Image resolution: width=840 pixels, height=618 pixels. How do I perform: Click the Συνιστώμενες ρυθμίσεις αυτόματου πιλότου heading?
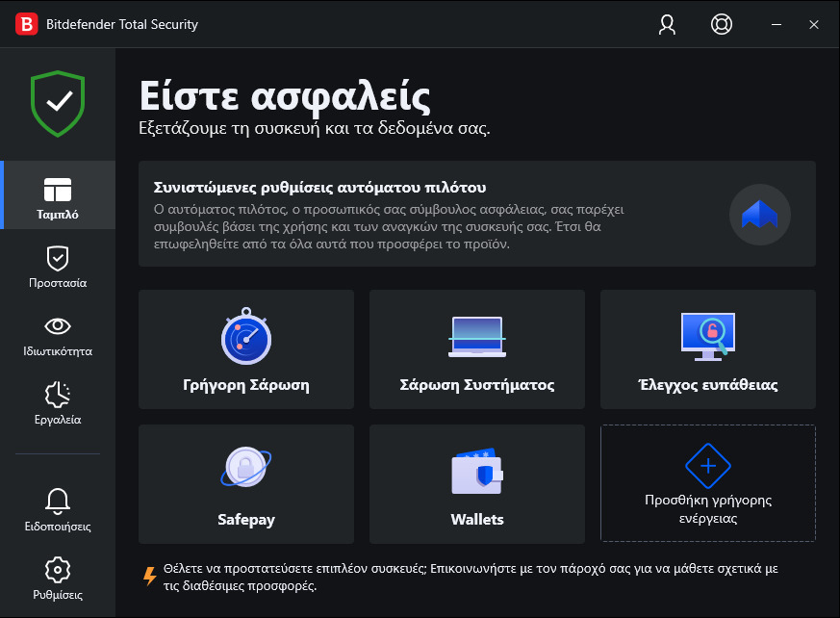pyautogui.click(x=319, y=188)
